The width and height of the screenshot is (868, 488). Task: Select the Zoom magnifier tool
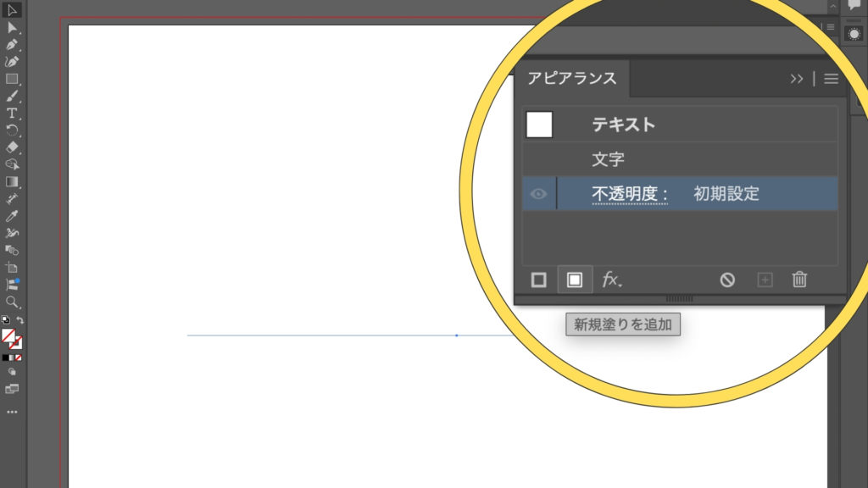12,302
